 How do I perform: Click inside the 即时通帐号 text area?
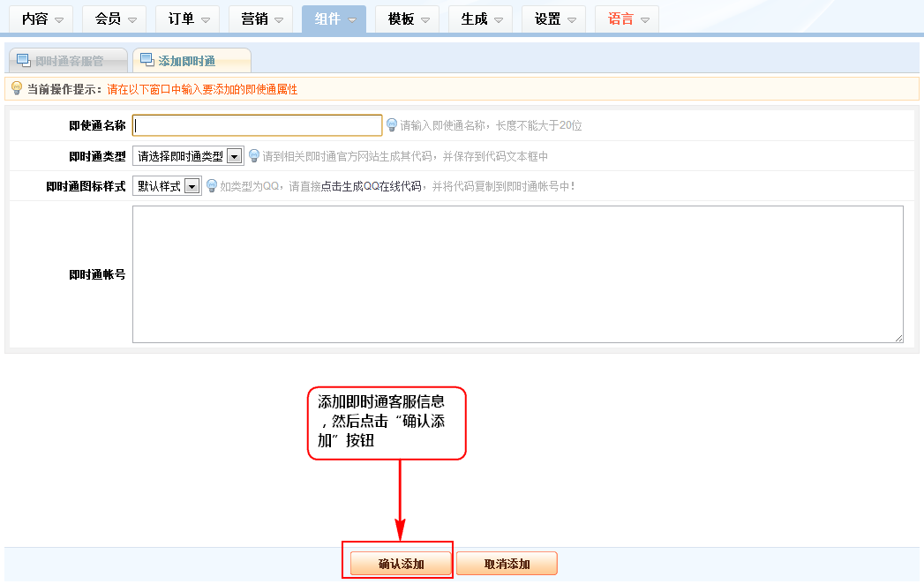517,273
